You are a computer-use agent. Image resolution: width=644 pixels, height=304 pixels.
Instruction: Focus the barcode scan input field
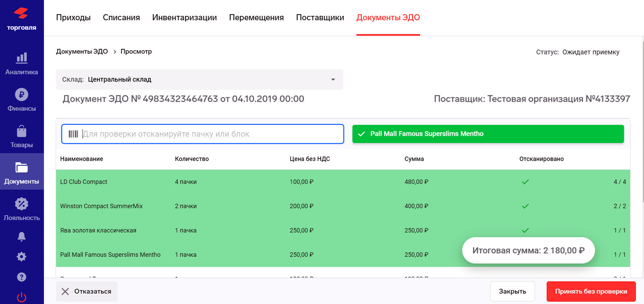pos(203,134)
